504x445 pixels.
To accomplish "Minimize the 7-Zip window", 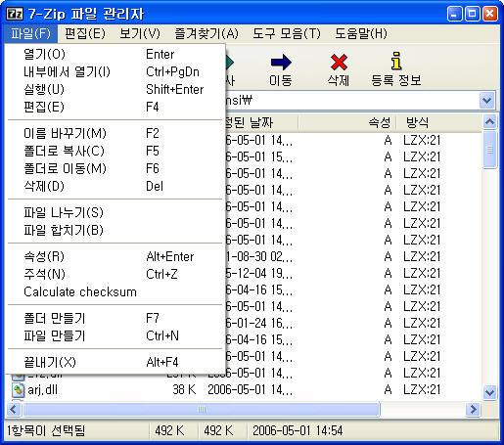I will point(455,14).
